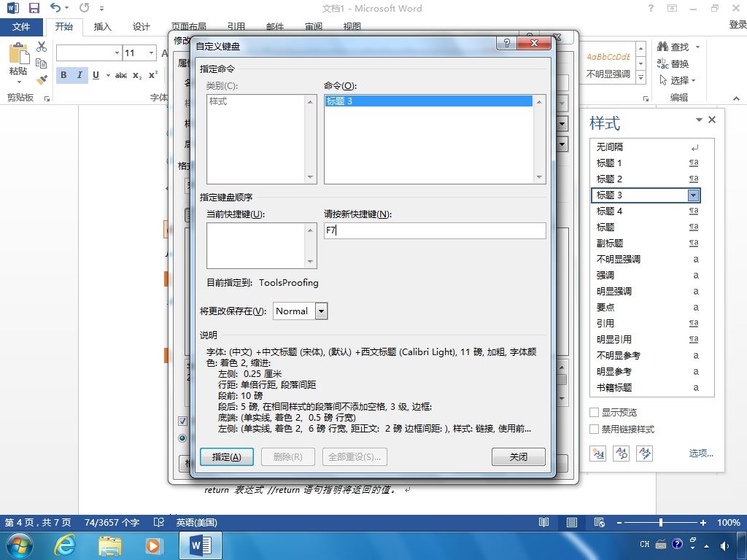Viewport: 747px width, 560px height.
Task: Apply superscript formatting
Action: pos(153,75)
